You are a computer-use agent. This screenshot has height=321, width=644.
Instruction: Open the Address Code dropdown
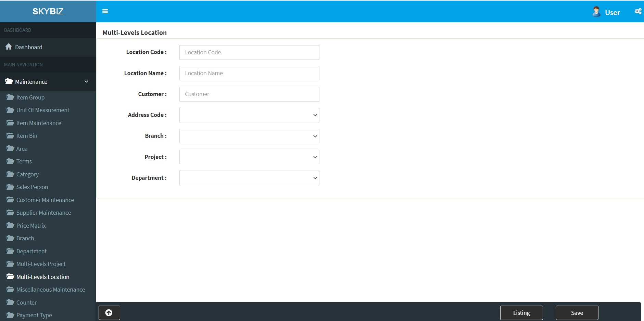coord(249,115)
